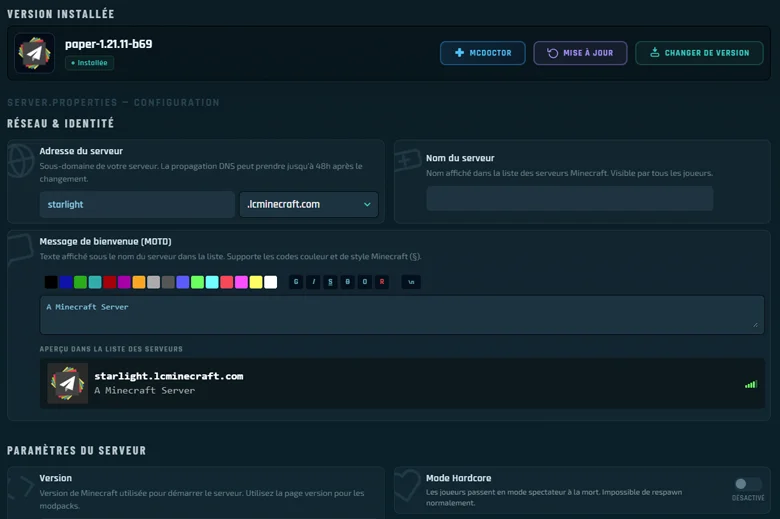The image size is (780, 519).
Task: Click the MOTD text area
Action: [402, 315]
